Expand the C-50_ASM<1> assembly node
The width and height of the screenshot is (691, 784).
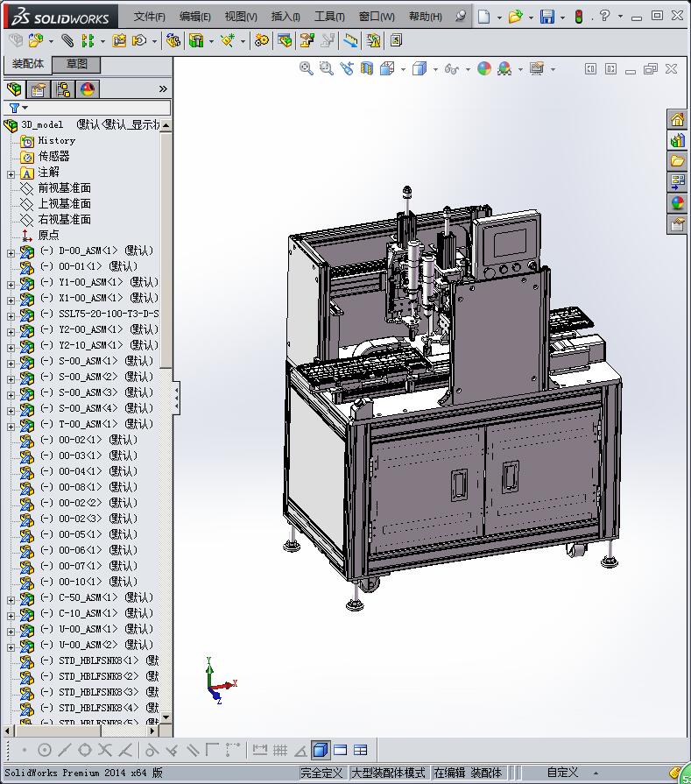tap(11, 601)
